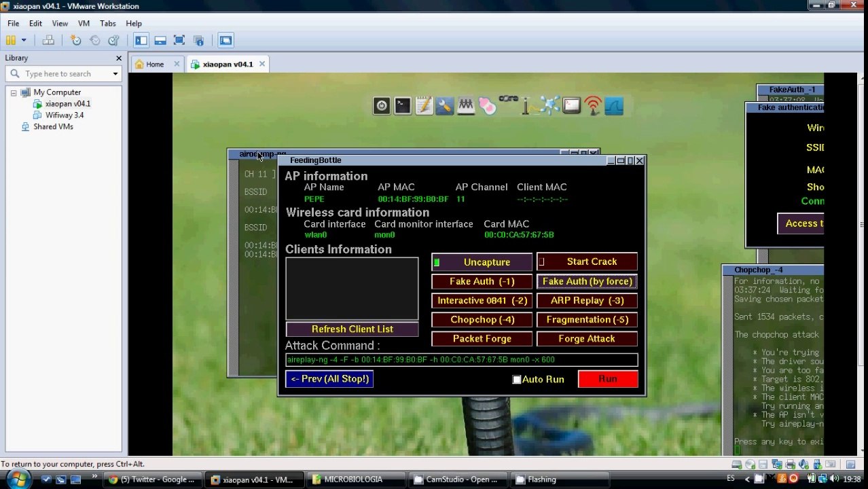Image resolution: width=868 pixels, height=489 pixels.
Task: Select the Chopchop (-4) attack
Action: 482,319
